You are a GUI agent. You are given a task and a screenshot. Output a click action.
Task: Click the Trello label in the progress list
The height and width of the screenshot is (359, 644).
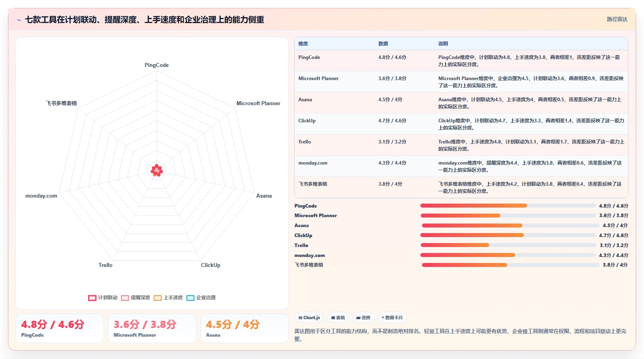(x=301, y=245)
